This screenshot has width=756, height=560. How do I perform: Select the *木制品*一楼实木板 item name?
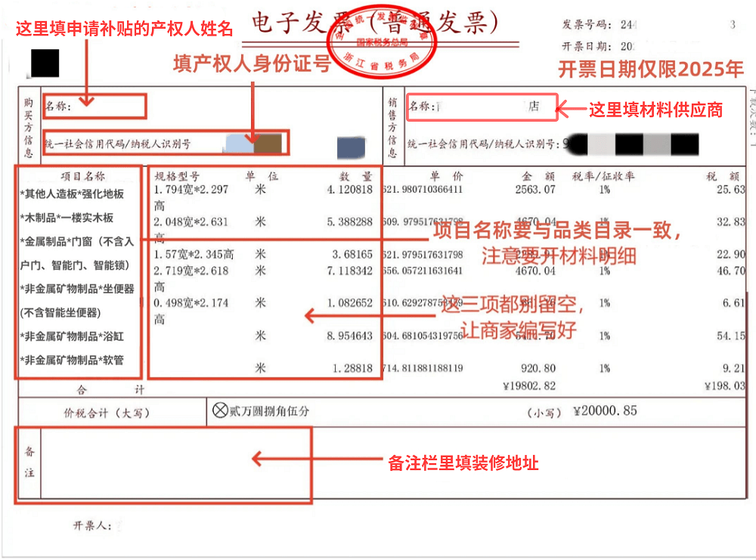tap(67, 218)
